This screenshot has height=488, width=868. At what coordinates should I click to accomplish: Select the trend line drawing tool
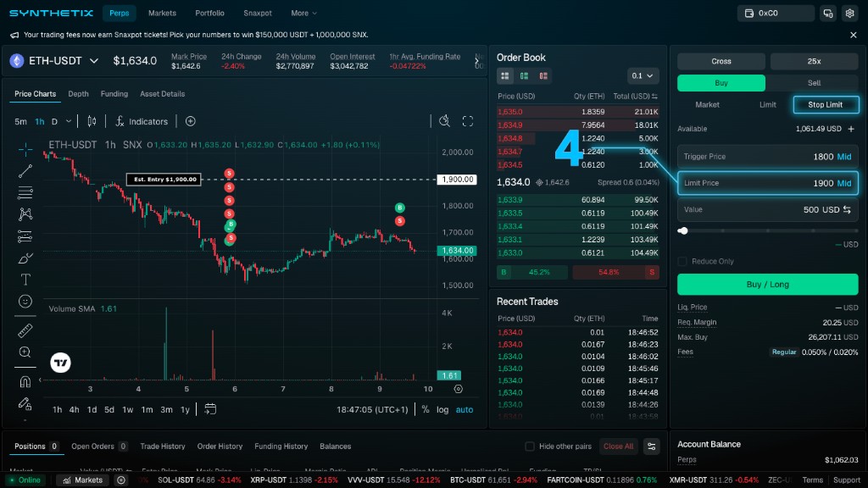tap(25, 171)
